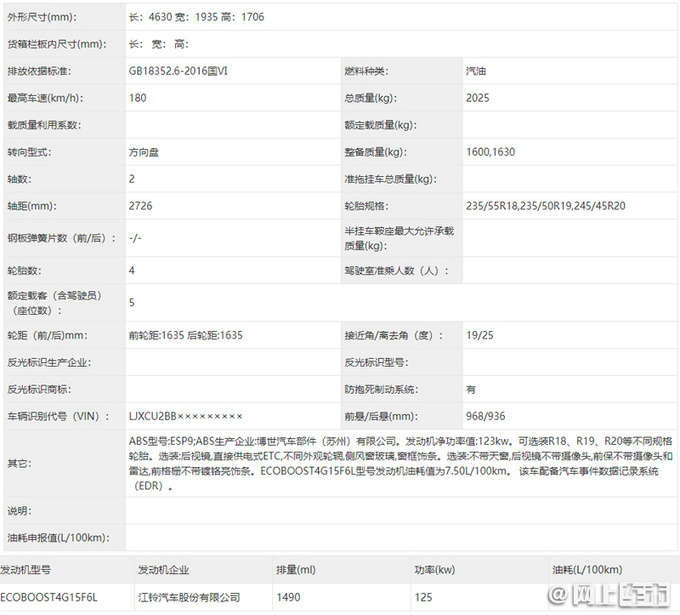Select total mass value 2025

[x=477, y=98]
